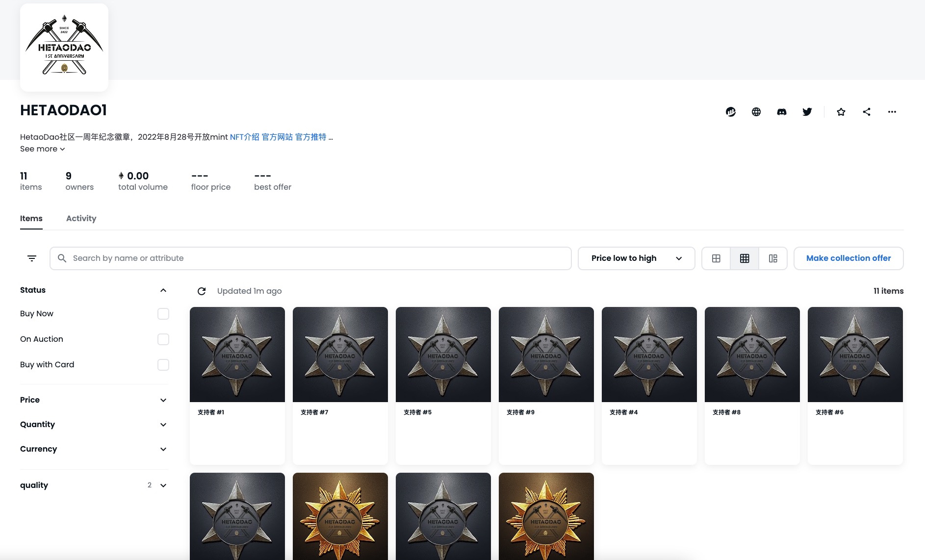This screenshot has height=560, width=925.
Task: Switch to the Activity tab
Action: click(x=81, y=219)
